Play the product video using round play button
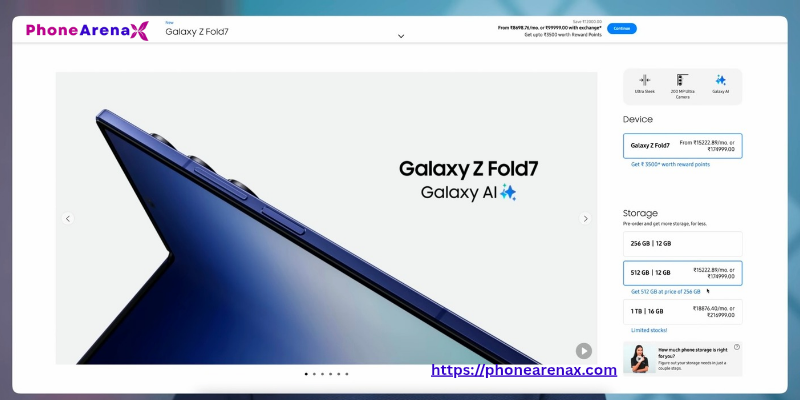 [584, 351]
